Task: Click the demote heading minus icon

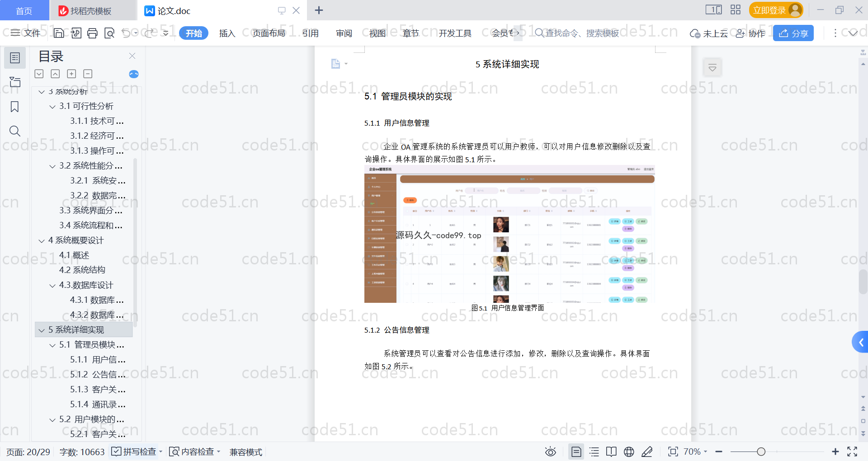Action: coord(88,74)
